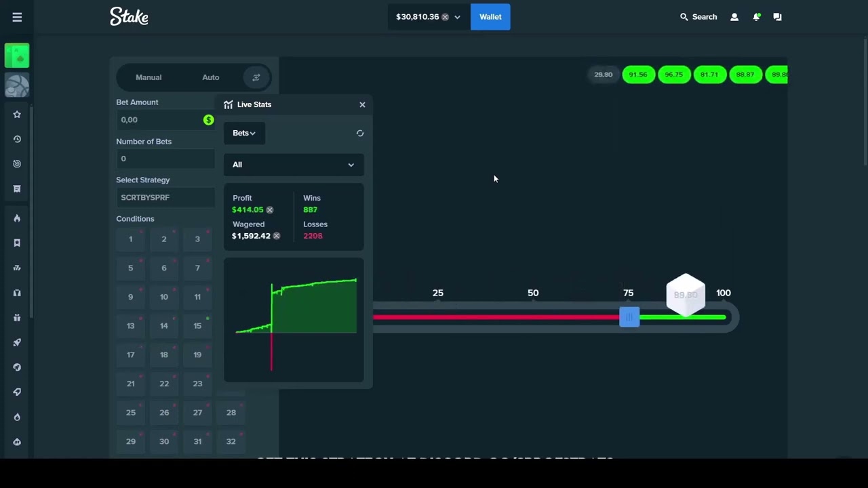This screenshot has height=488, width=868.
Task: Open the bookmark-star icon in sidebar
Action: coord(17,243)
